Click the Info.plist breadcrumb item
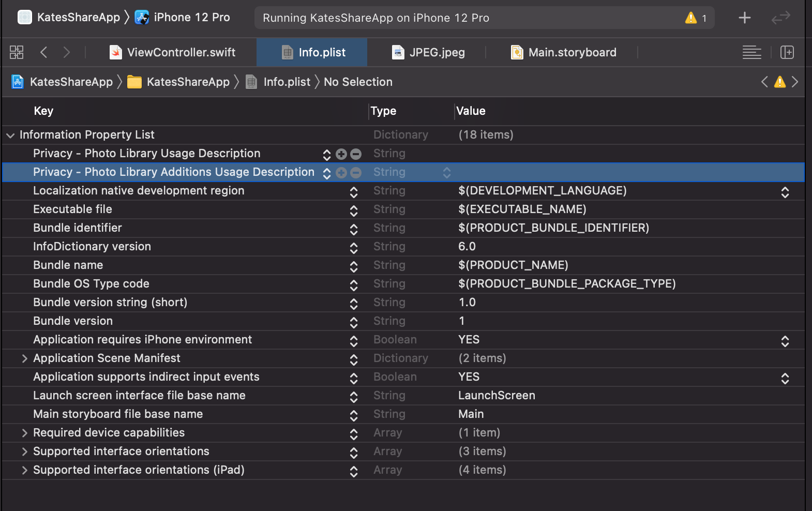812x511 pixels. 278,82
